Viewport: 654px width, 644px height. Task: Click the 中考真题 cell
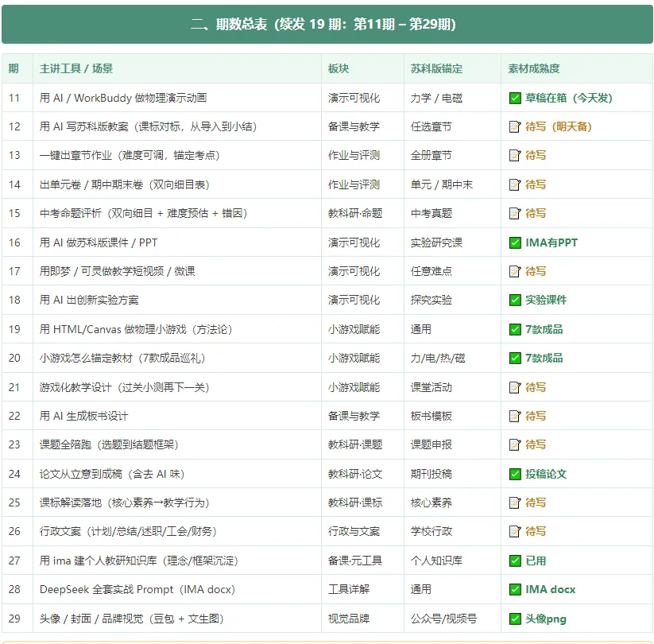[452, 213]
